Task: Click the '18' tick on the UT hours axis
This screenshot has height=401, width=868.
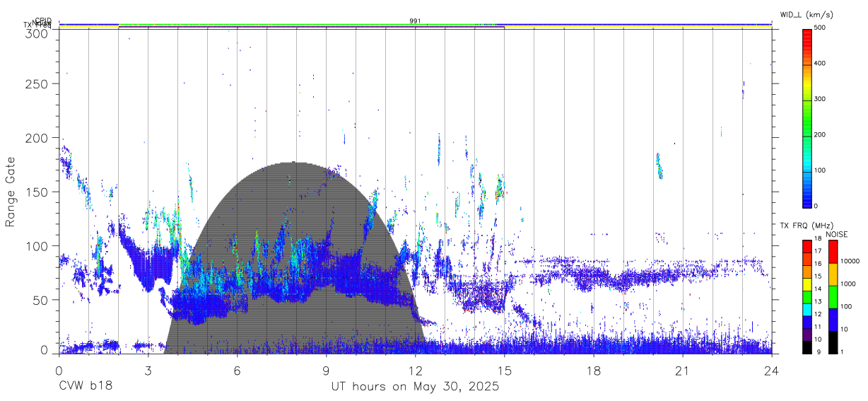Action: coord(594,370)
